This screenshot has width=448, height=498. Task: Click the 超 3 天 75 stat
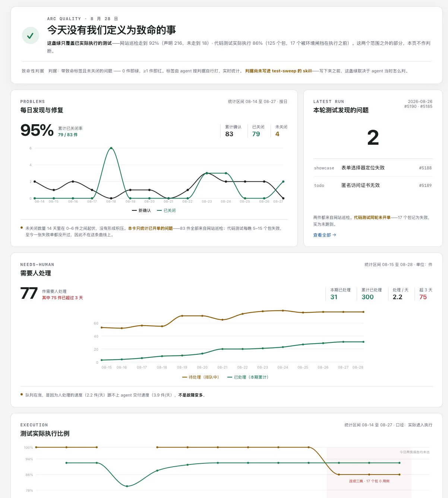pyautogui.click(x=426, y=294)
